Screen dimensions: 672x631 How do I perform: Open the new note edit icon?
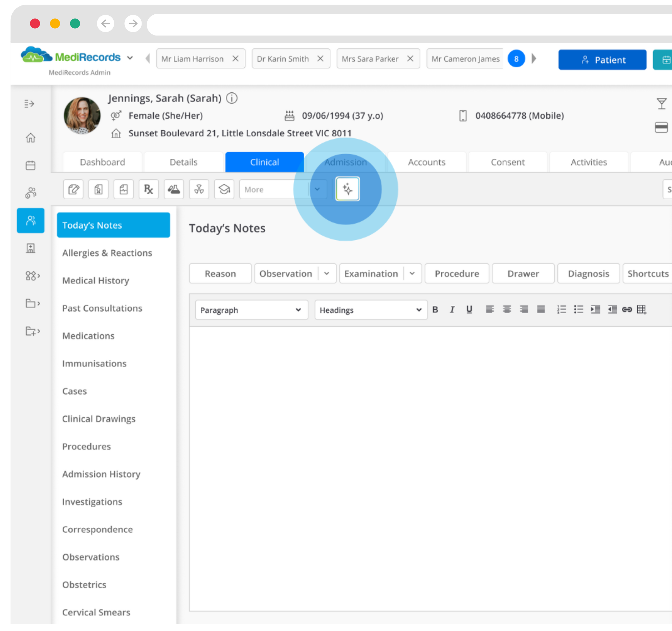coord(73,189)
